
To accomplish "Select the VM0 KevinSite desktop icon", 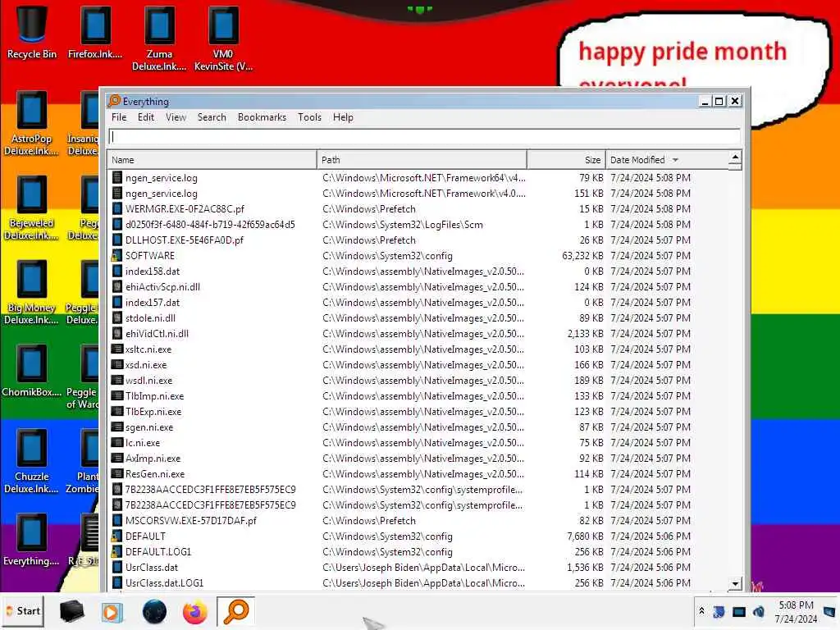I will pos(223,39).
